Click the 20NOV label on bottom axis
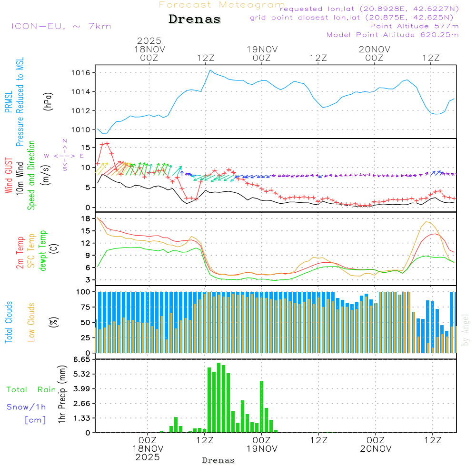 pyautogui.click(x=375, y=448)
